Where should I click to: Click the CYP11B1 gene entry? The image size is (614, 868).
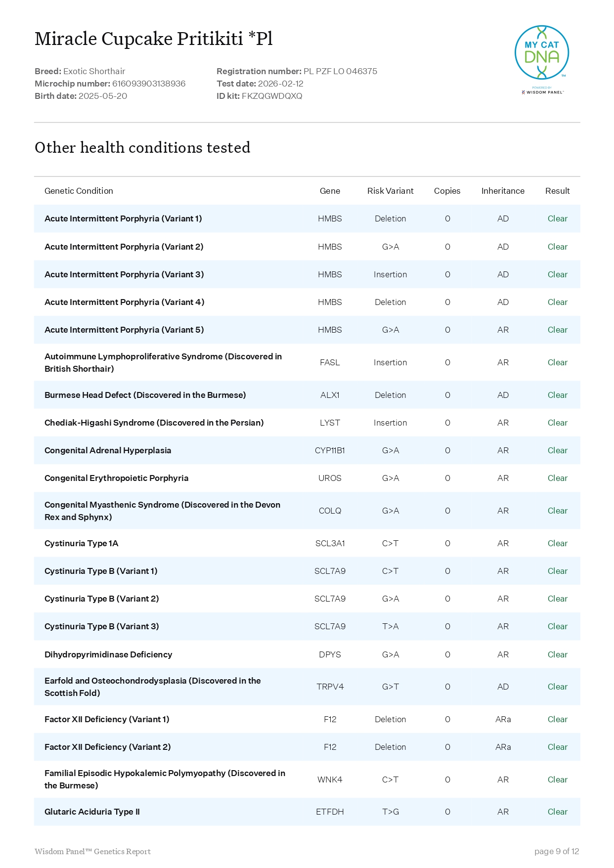(330, 450)
